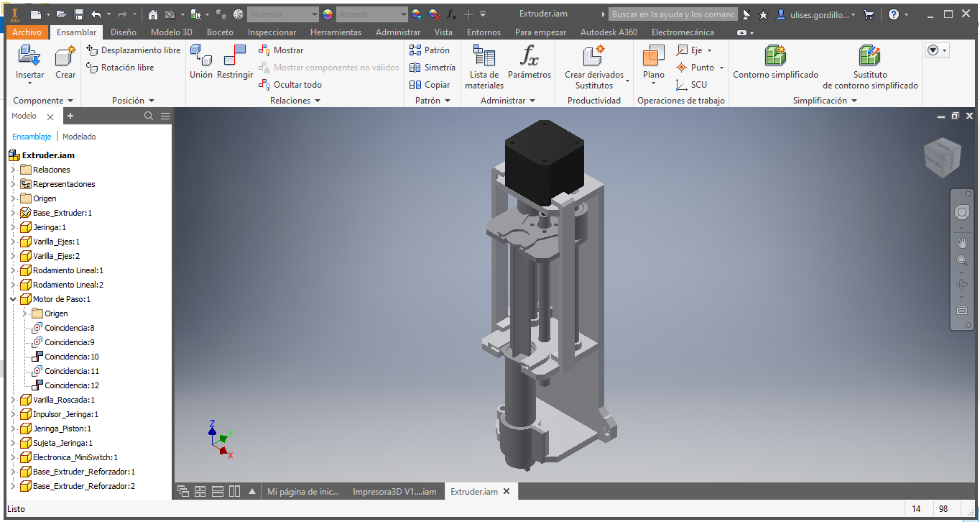Screen dimensions: 980x522
Task: Click the Save icon in quick access toolbar
Action: click(79, 14)
